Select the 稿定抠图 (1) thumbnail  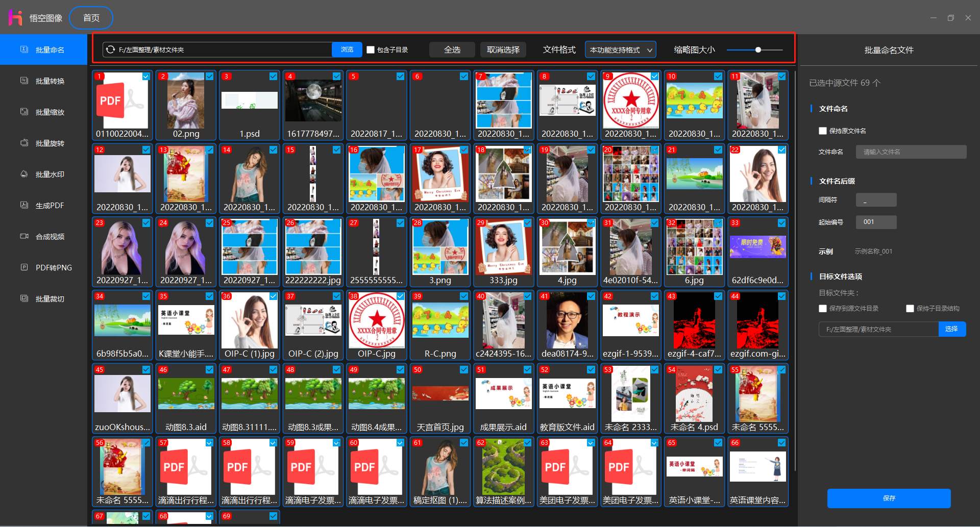coord(439,471)
